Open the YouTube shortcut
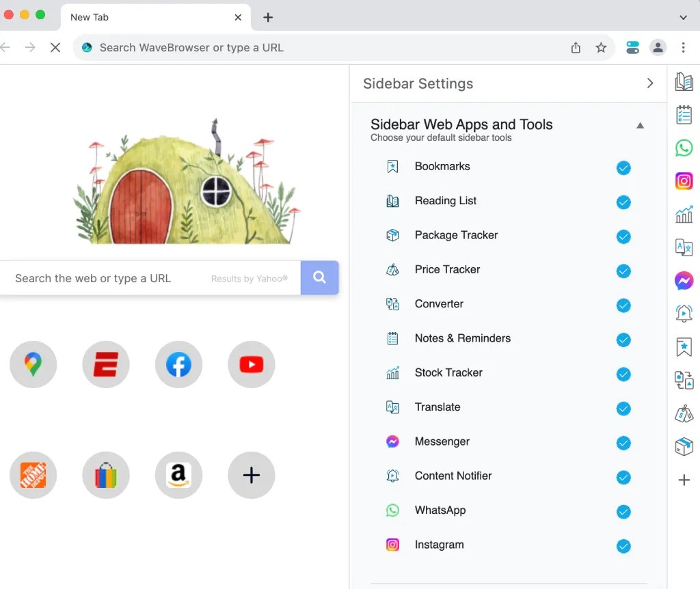 [x=251, y=364]
